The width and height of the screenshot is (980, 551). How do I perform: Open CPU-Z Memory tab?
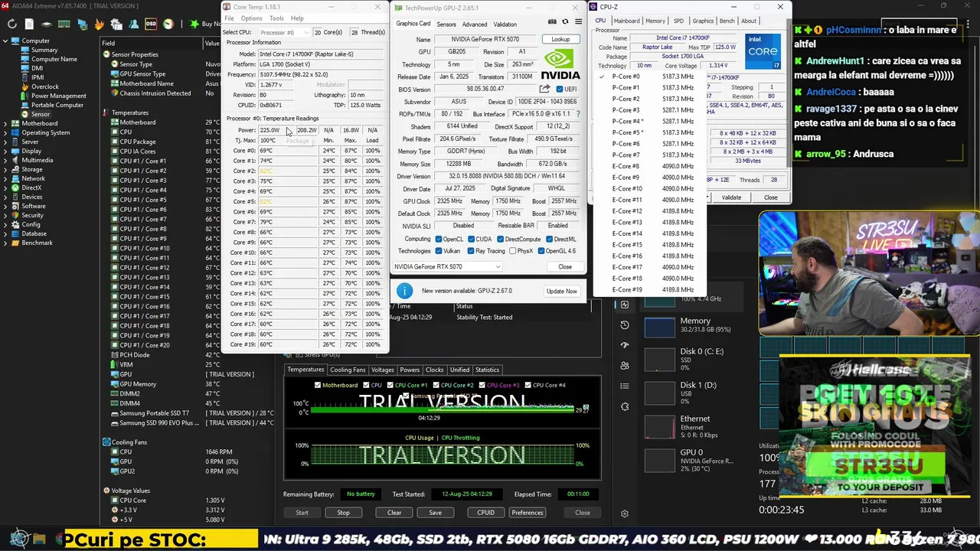[x=655, y=21]
